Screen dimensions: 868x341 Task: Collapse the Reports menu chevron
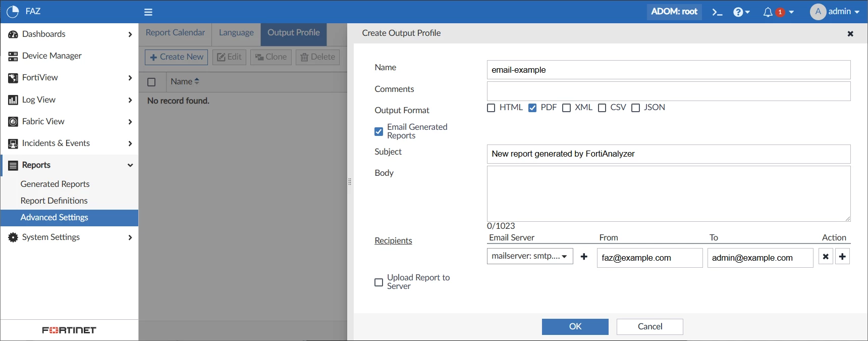130,165
